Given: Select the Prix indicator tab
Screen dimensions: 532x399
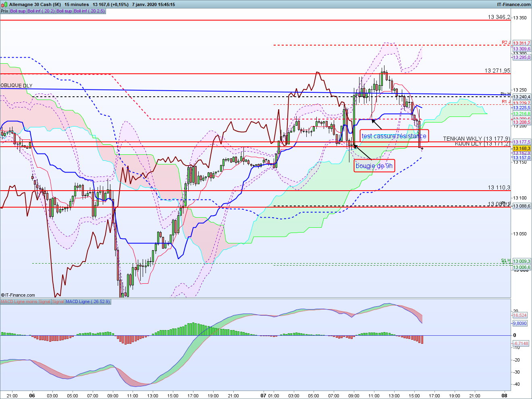Looking at the screenshot, I should click(4, 11).
